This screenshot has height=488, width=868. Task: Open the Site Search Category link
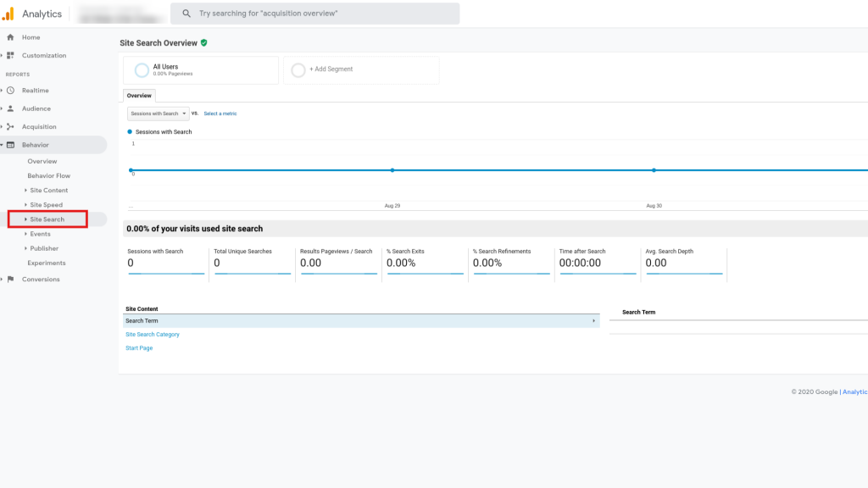(153, 335)
